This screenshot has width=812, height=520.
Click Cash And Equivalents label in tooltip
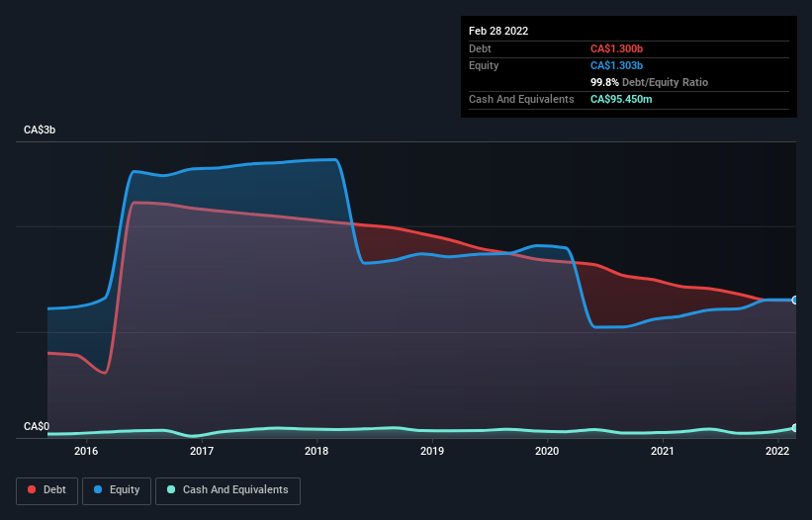(x=521, y=99)
